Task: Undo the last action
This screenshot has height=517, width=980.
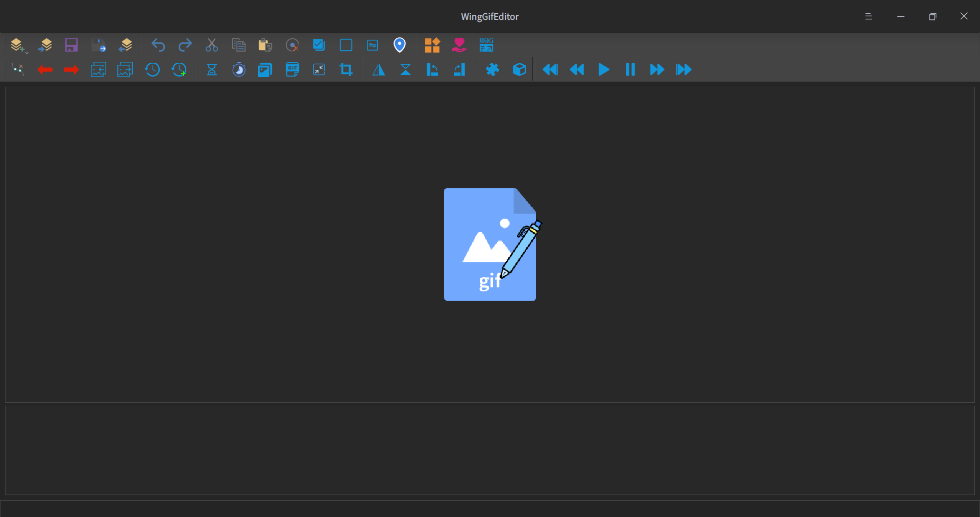Action: 158,45
